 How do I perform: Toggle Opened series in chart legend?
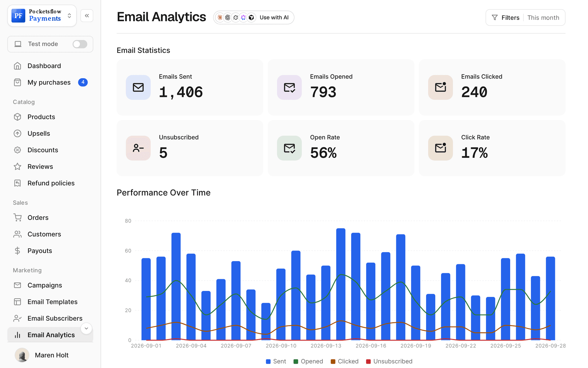coord(308,361)
